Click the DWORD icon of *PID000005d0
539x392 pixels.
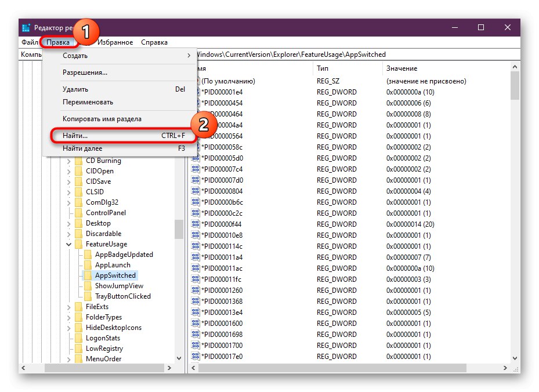tap(196, 158)
